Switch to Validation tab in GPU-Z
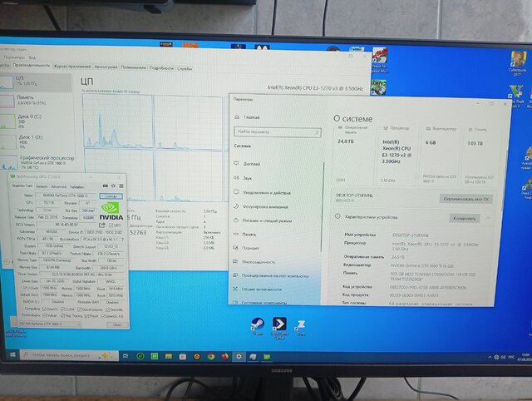The width and height of the screenshot is (532, 401). click(x=76, y=186)
